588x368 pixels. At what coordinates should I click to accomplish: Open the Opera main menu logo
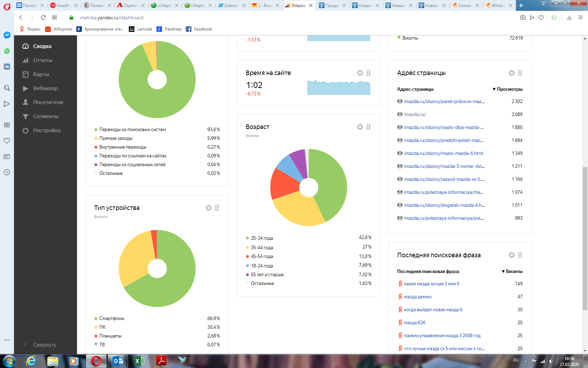point(7,6)
